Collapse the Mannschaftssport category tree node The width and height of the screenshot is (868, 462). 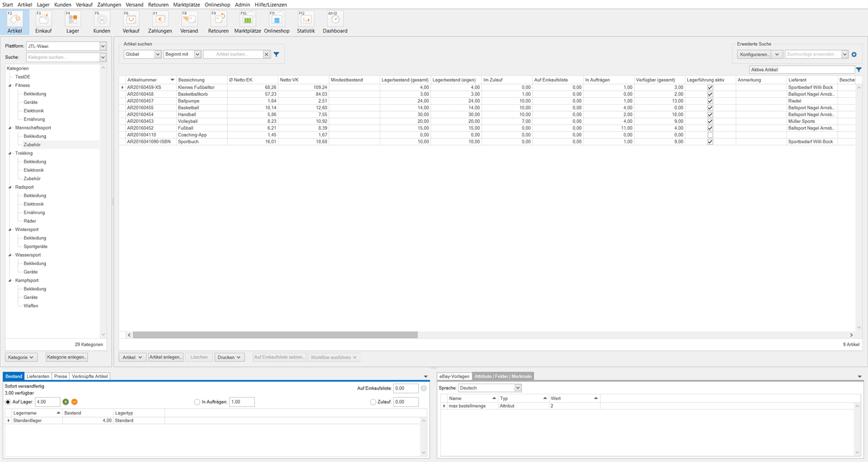[10, 128]
